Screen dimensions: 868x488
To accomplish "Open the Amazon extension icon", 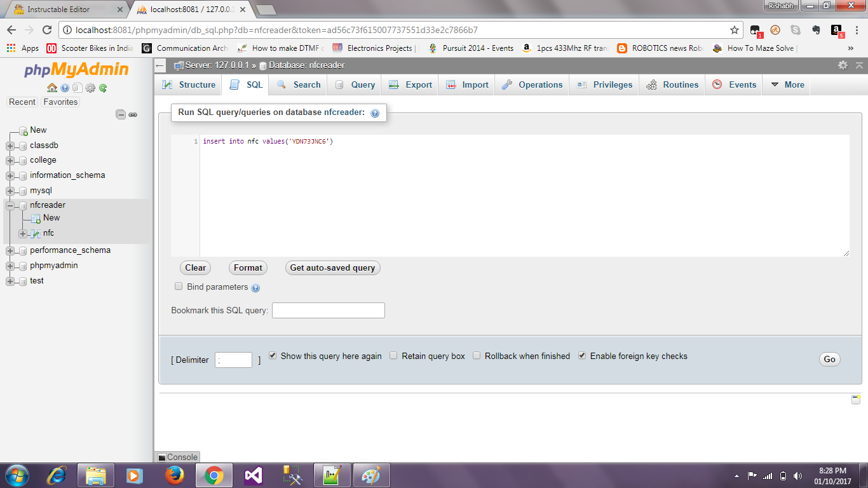I will point(837,30).
